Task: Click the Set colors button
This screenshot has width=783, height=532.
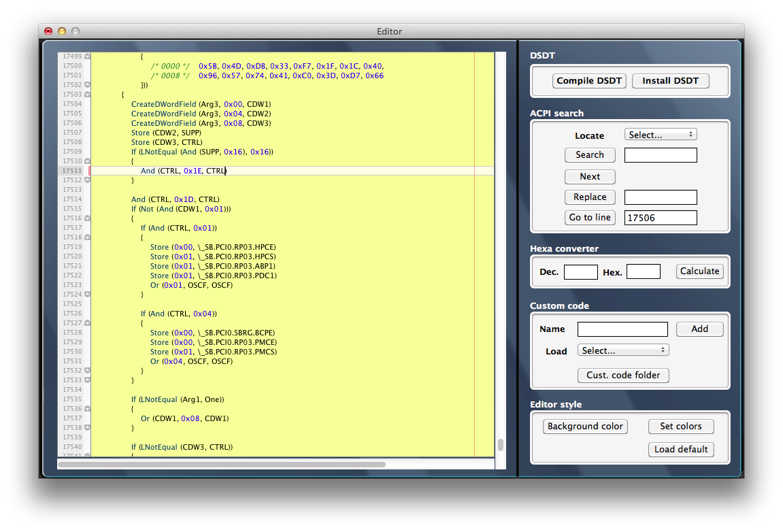Action: click(x=680, y=427)
